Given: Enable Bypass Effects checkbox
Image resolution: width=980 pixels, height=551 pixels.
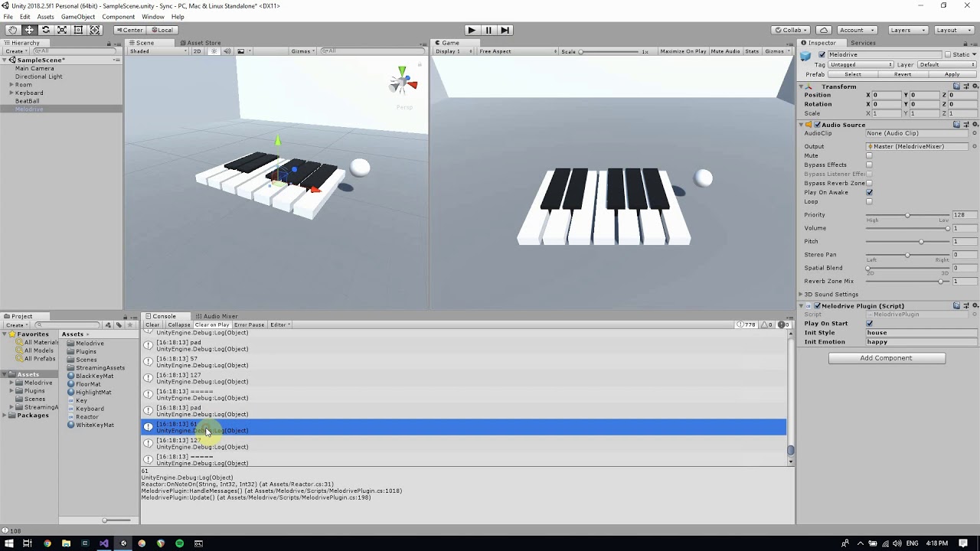Looking at the screenshot, I should click(869, 165).
